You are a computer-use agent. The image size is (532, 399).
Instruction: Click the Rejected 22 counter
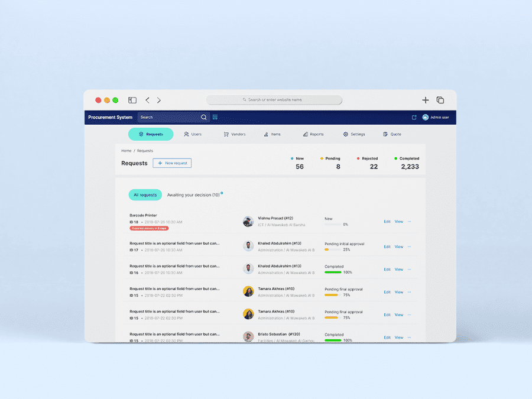pyautogui.click(x=368, y=163)
